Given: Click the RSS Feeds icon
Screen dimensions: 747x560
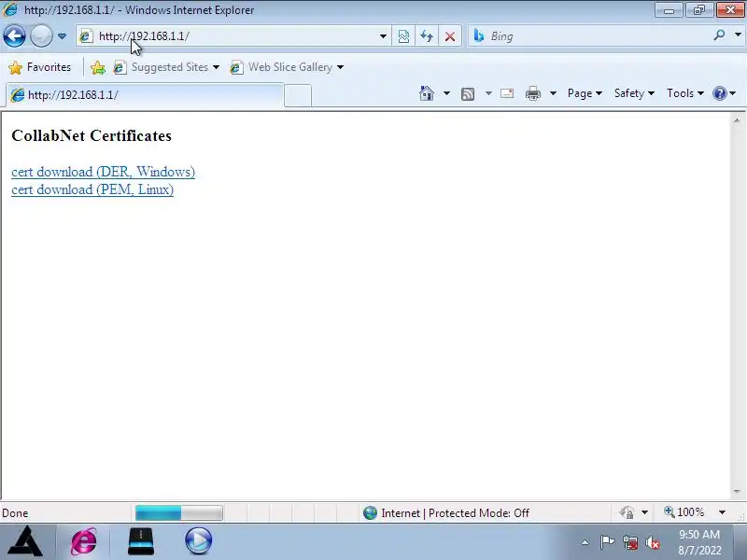Looking at the screenshot, I should point(468,94).
